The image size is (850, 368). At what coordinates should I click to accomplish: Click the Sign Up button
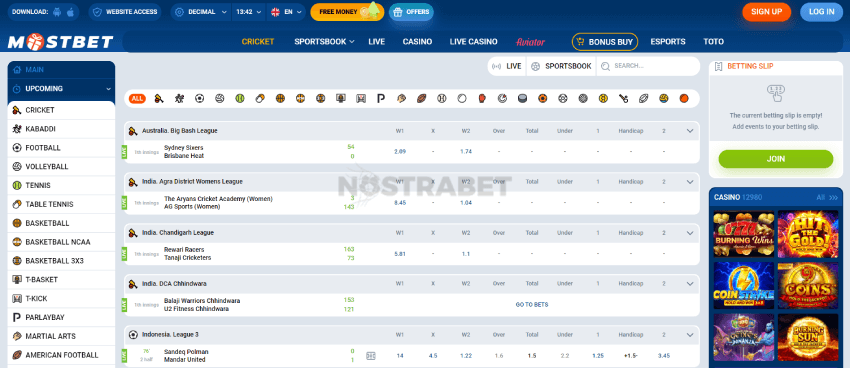[x=767, y=12]
